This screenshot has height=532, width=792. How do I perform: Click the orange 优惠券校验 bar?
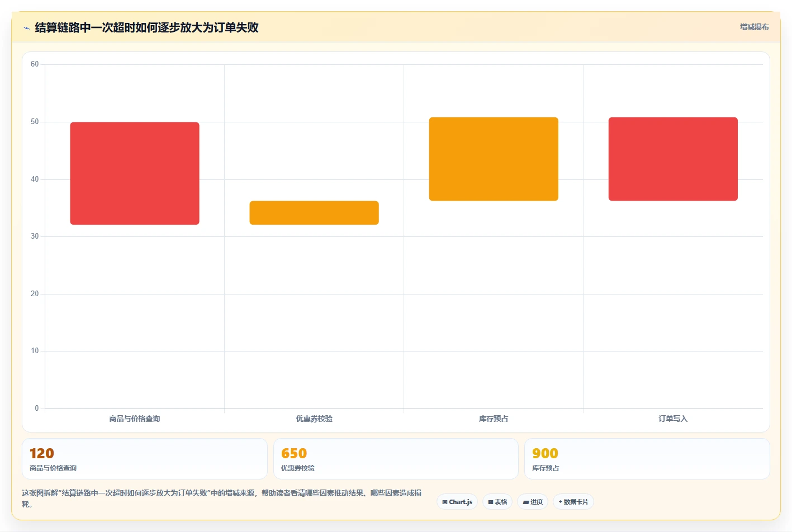314,213
